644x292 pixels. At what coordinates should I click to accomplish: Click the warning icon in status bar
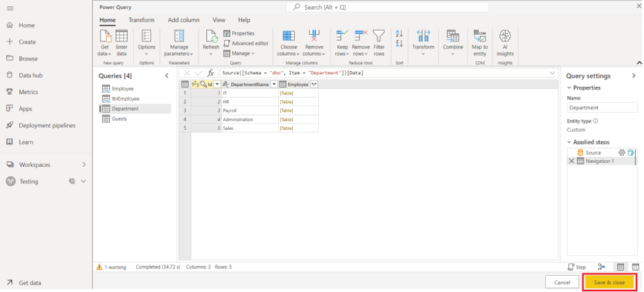click(99, 267)
